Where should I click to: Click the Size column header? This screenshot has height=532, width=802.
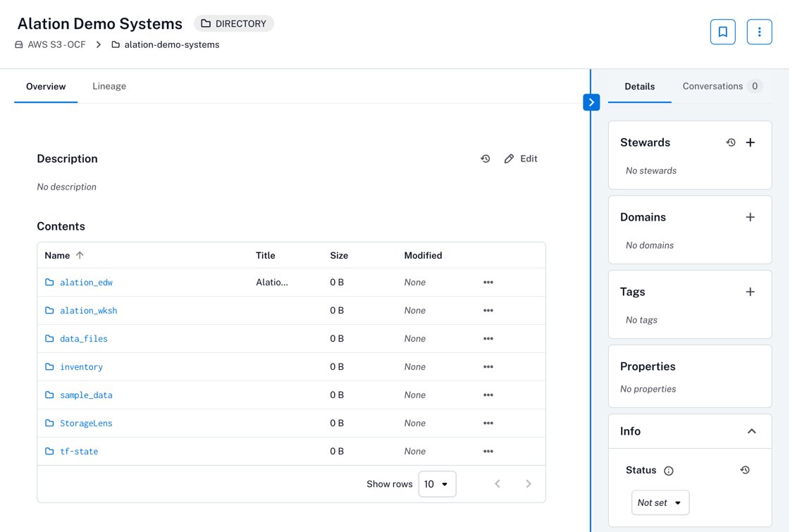tap(339, 255)
